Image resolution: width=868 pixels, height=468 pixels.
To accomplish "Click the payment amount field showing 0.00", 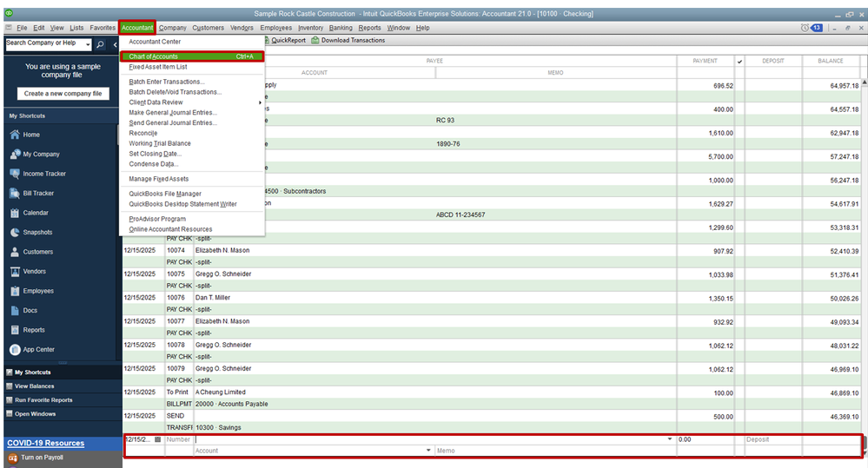I will [705, 439].
